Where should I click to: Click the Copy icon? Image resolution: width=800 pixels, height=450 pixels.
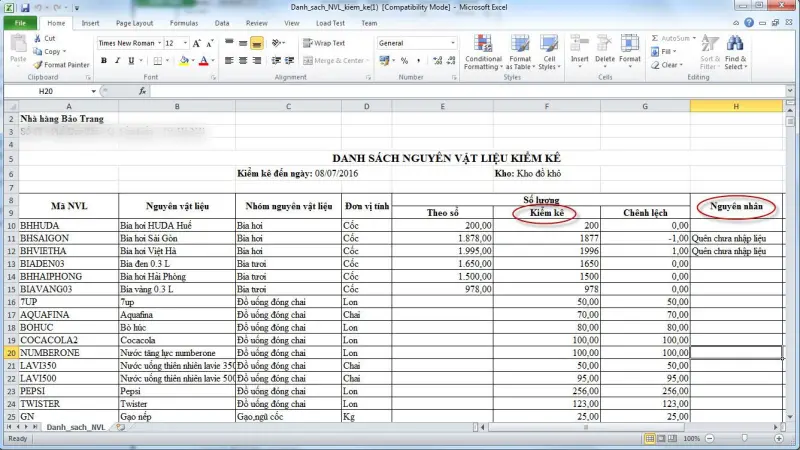(37, 52)
